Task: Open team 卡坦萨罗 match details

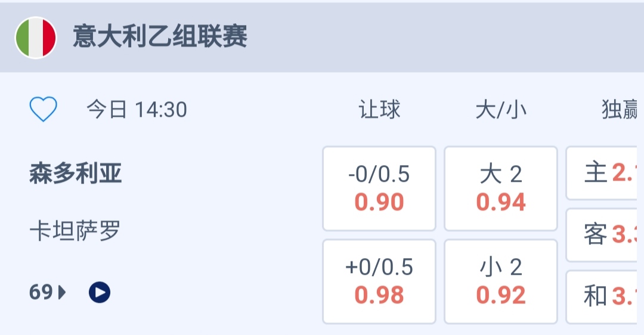Action: [76, 230]
